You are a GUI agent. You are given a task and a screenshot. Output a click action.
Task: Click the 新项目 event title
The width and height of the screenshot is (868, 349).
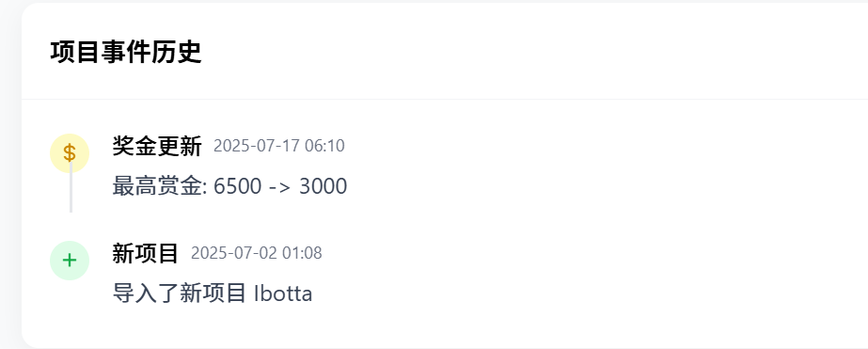pos(146,254)
